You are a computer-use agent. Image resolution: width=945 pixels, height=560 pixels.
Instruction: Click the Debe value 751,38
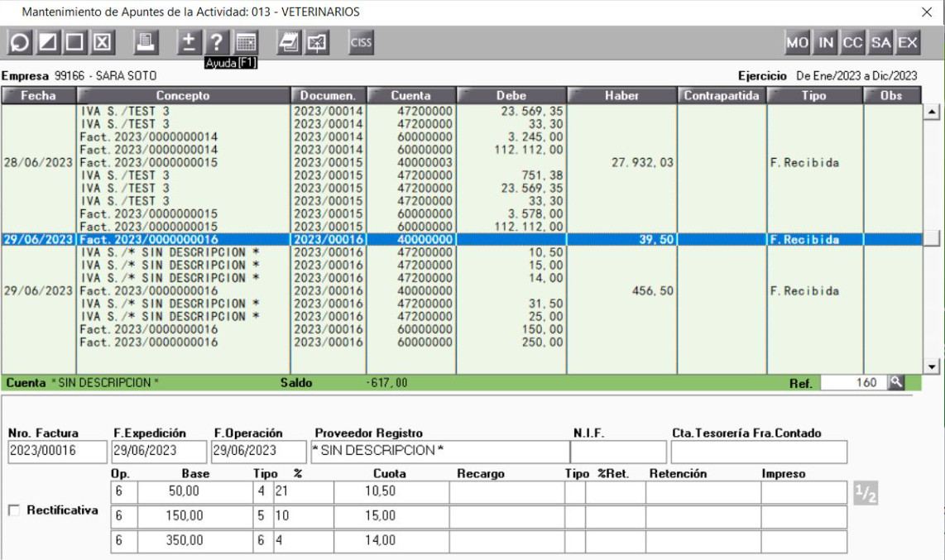(x=542, y=176)
